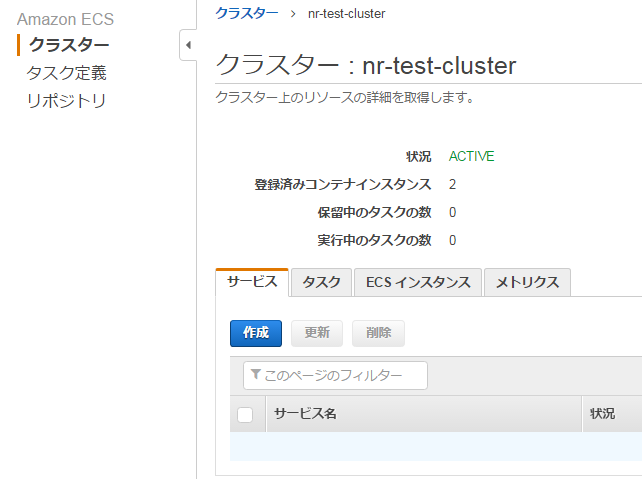Click the page heading クラスター : nr-test-cluster
This screenshot has height=479, width=642.
[366, 65]
